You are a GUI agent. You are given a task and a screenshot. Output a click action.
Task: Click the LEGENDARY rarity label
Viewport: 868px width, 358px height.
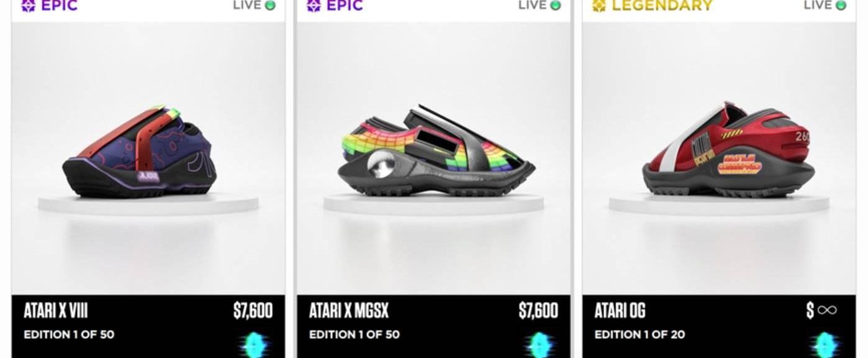point(662,6)
